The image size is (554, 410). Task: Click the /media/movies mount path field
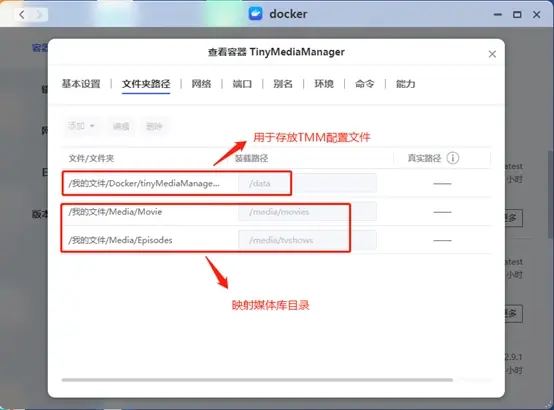[x=307, y=212]
